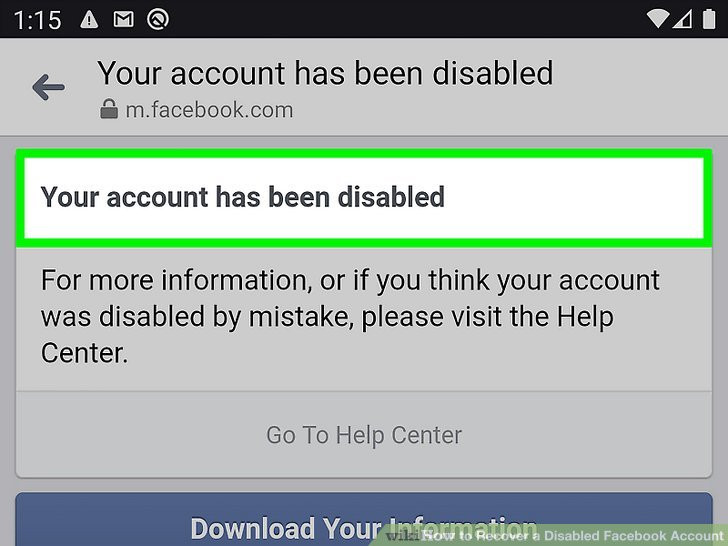Tap the m.facebook.com address text

(x=208, y=110)
